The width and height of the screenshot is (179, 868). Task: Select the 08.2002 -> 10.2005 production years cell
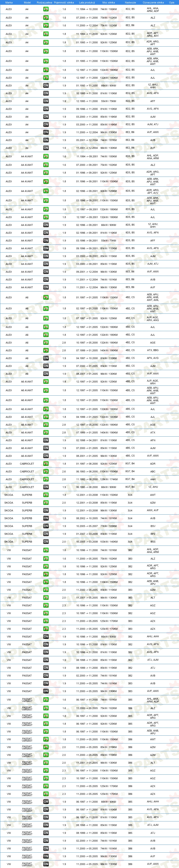coord(87,518)
